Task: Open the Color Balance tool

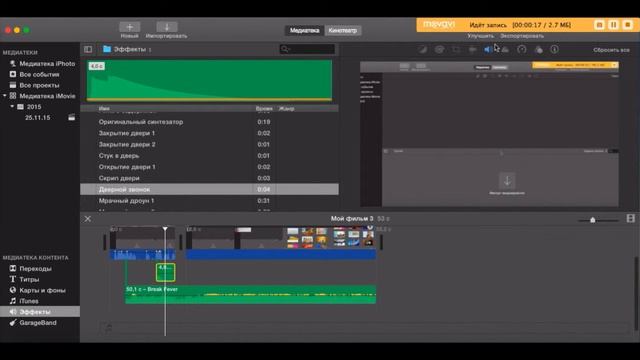Action: (422, 49)
